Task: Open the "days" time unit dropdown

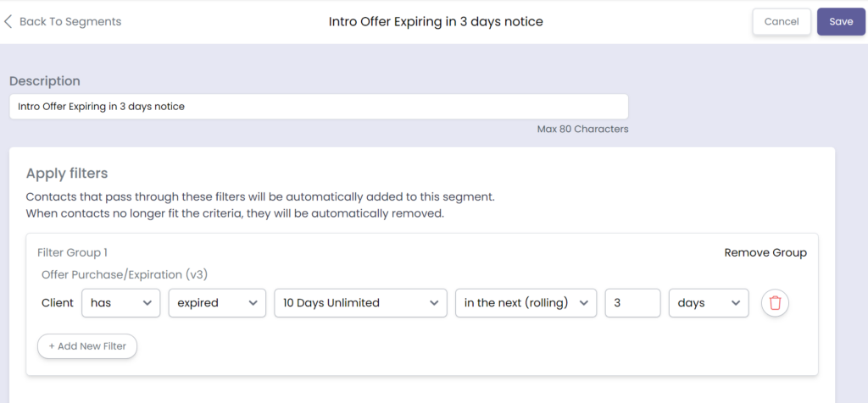Action: point(709,303)
